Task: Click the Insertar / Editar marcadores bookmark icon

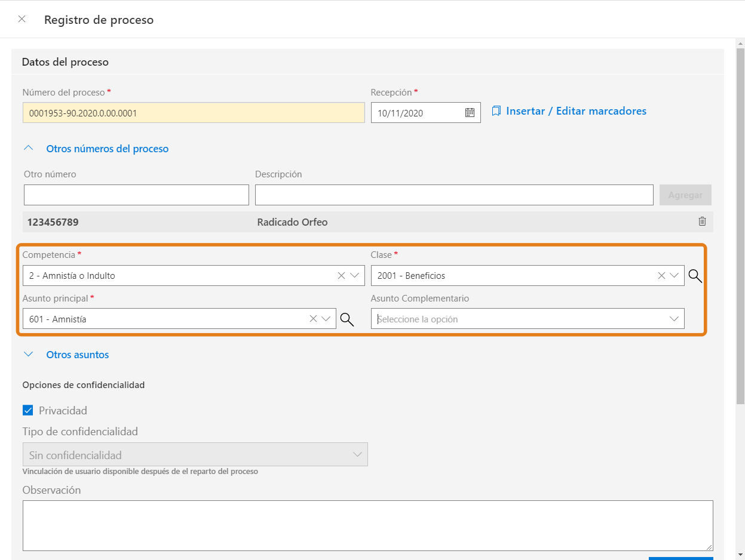Action: [496, 111]
